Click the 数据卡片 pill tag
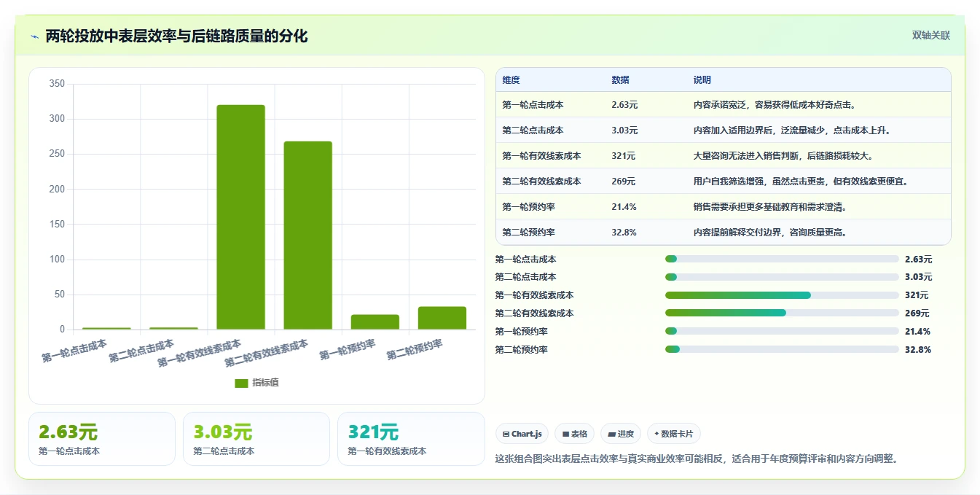The image size is (980, 495). (674, 434)
